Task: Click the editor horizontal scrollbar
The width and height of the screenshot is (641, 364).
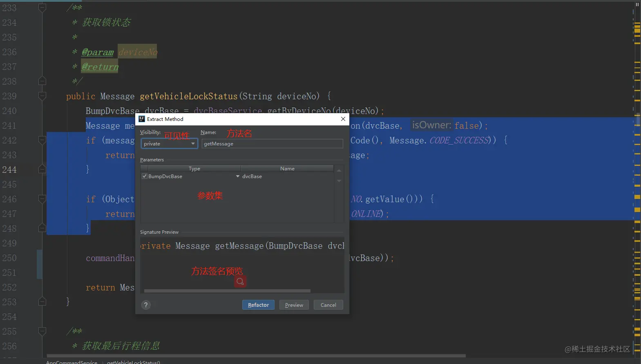Action: [x=256, y=355]
